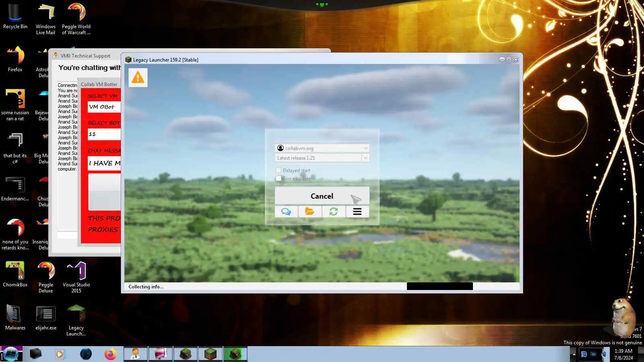The width and height of the screenshot is (644, 362).
Task: Open Peggle World of Warcraft desktop icon
Action: pos(76,19)
